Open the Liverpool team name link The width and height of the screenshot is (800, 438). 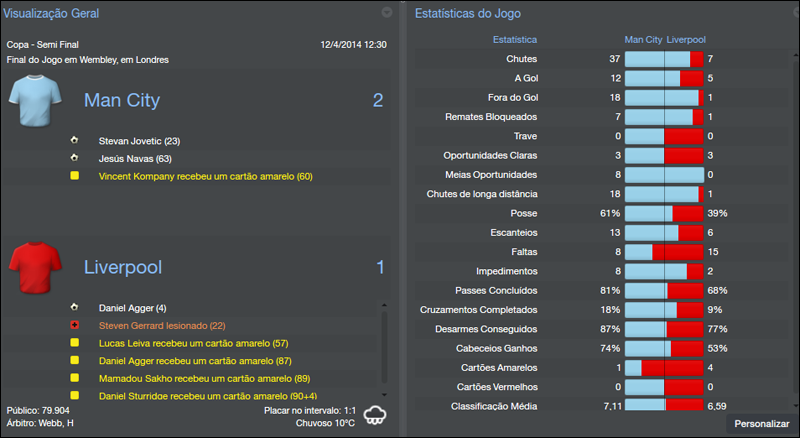pos(122,267)
